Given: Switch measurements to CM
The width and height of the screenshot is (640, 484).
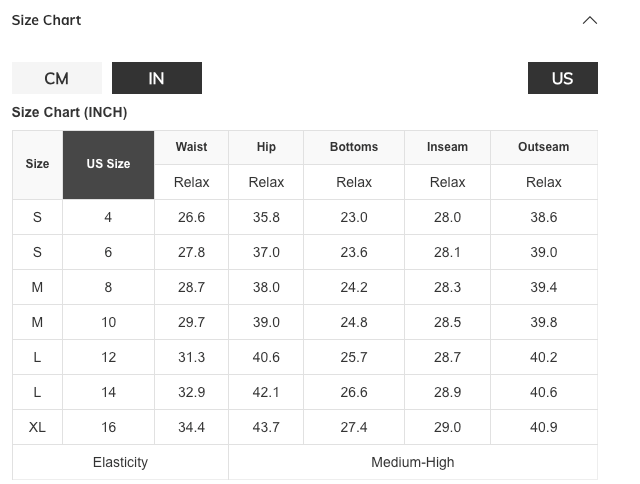Looking at the screenshot, I should point(57,78).
